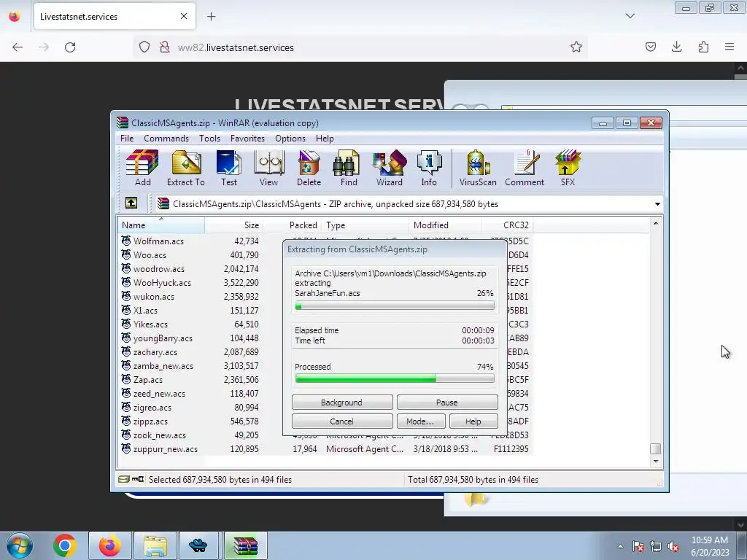Click the Windows Start orb
The image size is (747, 560).
click(x=20, y=545)
